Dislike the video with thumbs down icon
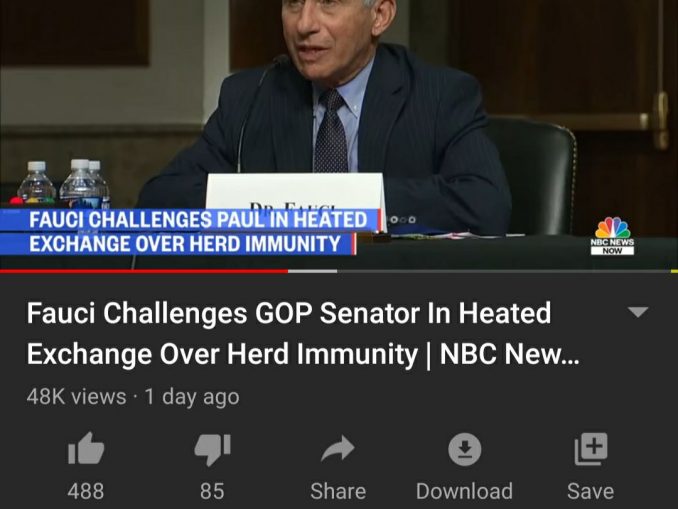678x509 pixels. [x=212, y=450]
